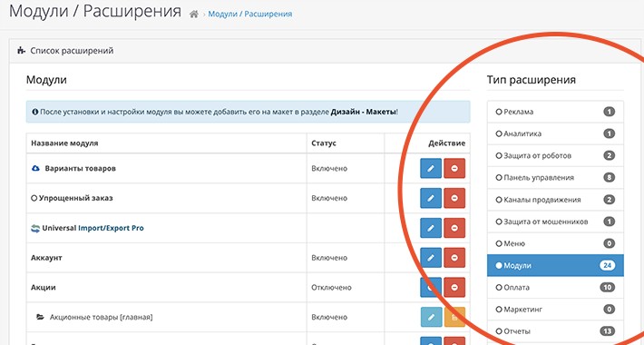This screenshot has width=644, height=345.
Task: Edit the Аккаунт module
Action: [x=431, y=258]
